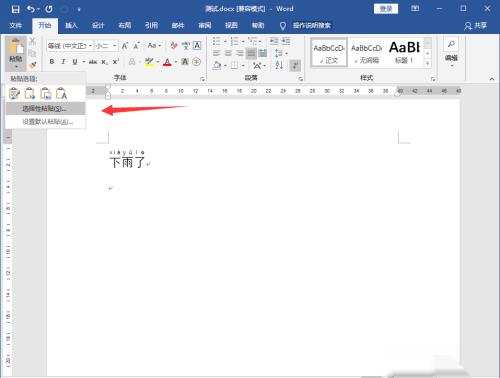
Task: Open the Phonetic Guide icon
Action: click(x=186, y=46)
